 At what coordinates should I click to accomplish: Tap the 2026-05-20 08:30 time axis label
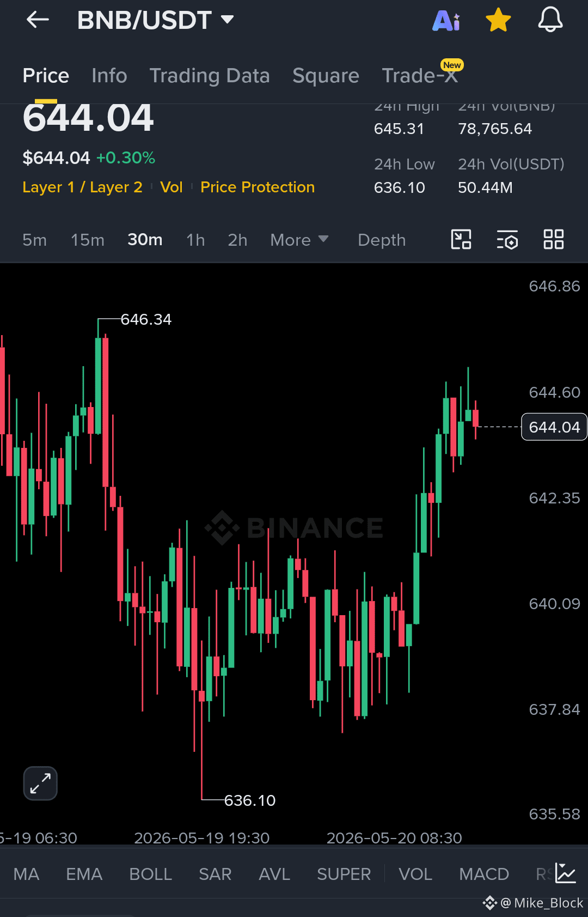point(394,838)
